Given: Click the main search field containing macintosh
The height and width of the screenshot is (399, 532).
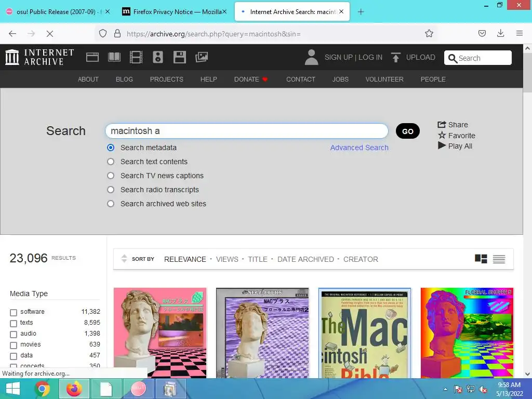Looking at the screenshot, I should coord(247,131).
